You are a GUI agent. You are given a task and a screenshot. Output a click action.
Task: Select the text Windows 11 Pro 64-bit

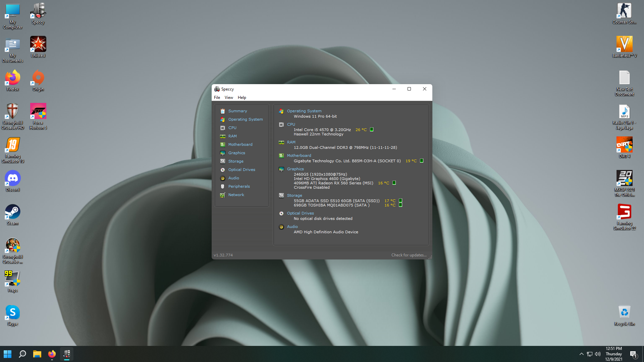pyautogui.click(x=315, y=116)
